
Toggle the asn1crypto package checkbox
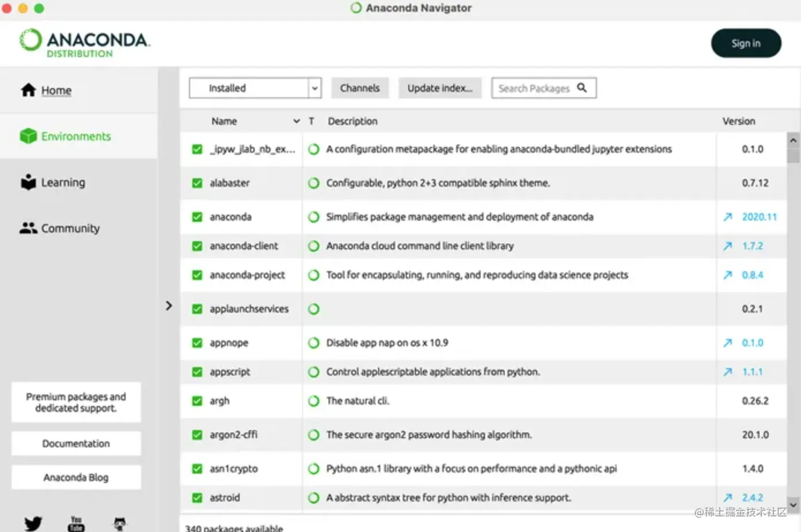(197, 469)
